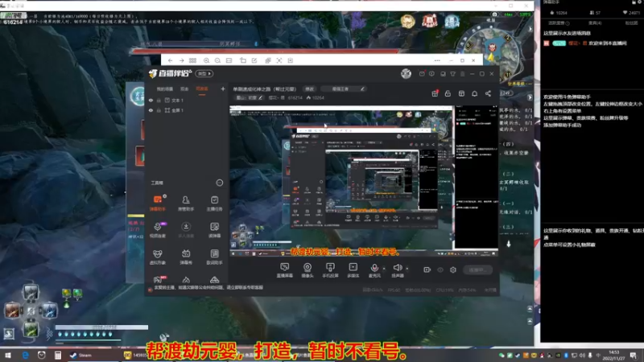
Task: Toggle visibility of 全屏 1 source
Action: coord(151,110)
